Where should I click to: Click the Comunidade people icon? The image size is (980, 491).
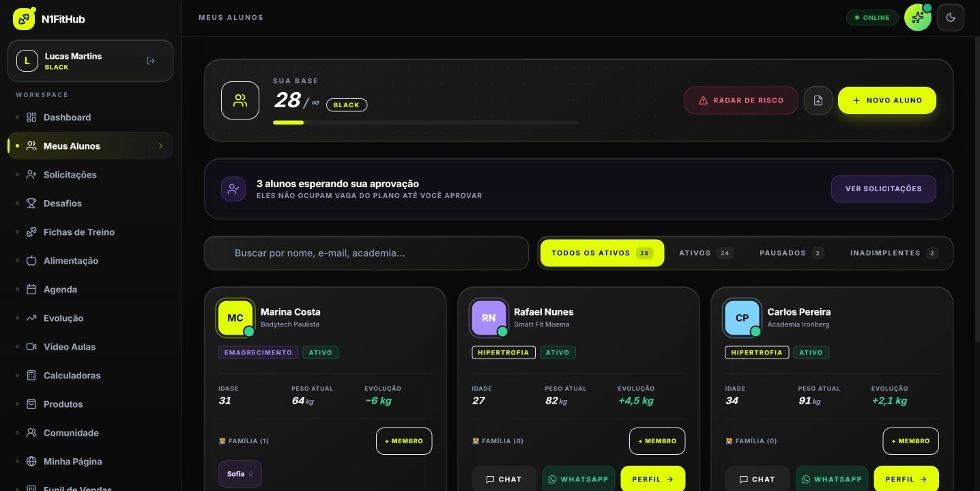click(x=31, y=433)
